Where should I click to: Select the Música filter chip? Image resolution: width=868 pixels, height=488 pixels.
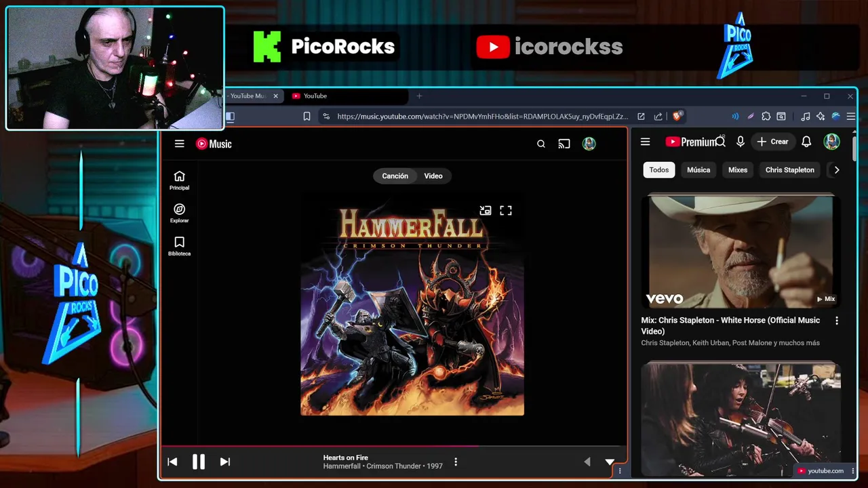coord(698,170)
